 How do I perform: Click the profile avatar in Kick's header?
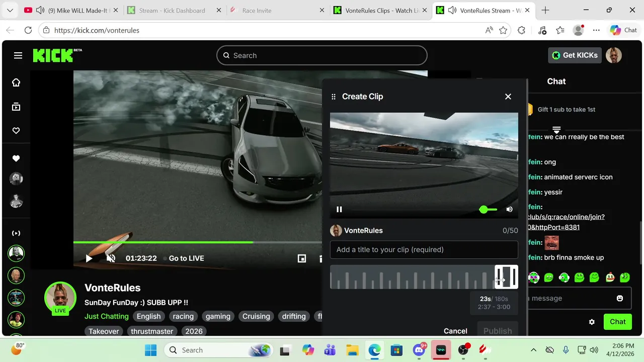[614, 55]
